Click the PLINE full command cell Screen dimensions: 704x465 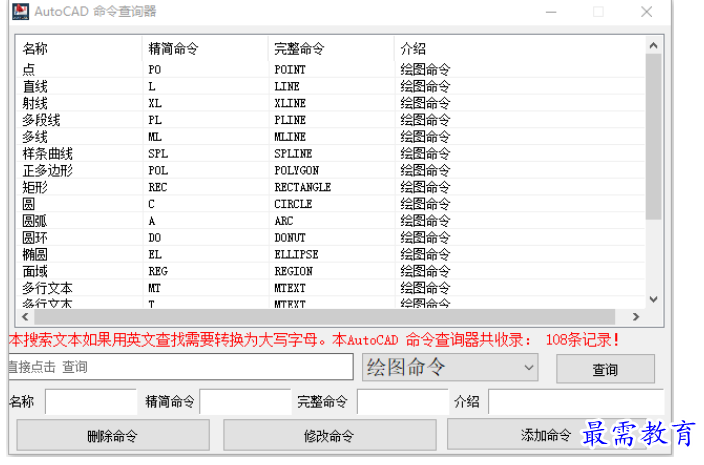(x=290, y=120)
